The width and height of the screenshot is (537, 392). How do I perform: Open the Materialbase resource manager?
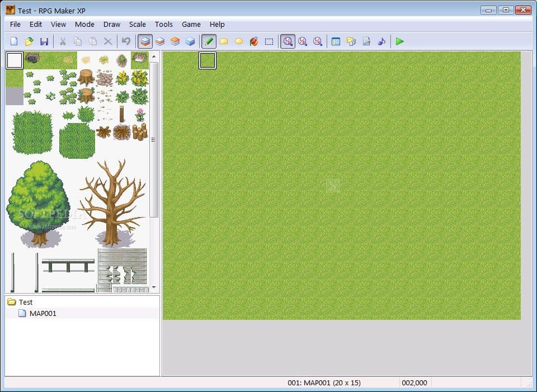tap(351, 41)
